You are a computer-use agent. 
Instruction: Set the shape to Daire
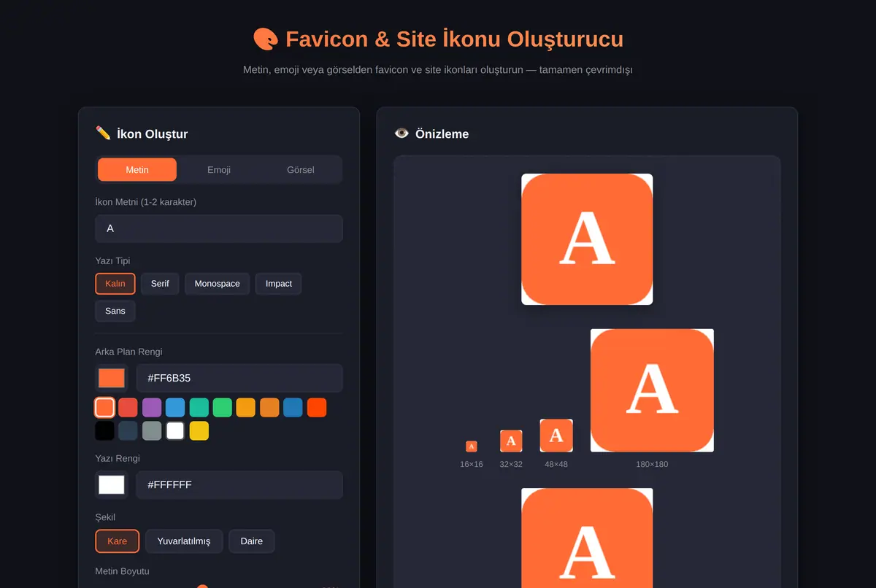pos(252,541)
